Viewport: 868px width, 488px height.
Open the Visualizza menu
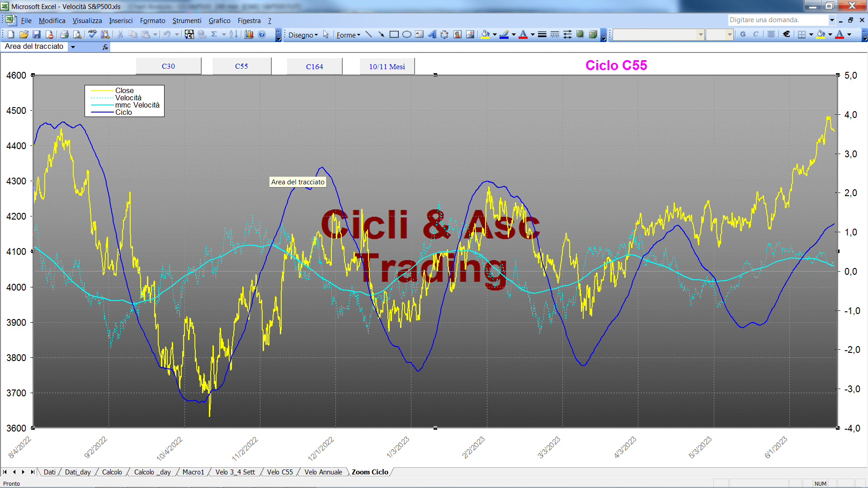tap(87, 20)
